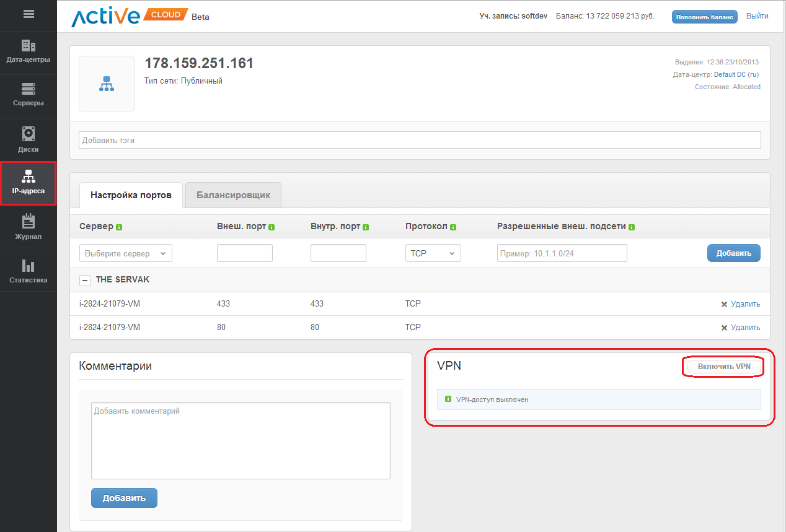Open the TCP protocol dropdown

pos(433,253)
